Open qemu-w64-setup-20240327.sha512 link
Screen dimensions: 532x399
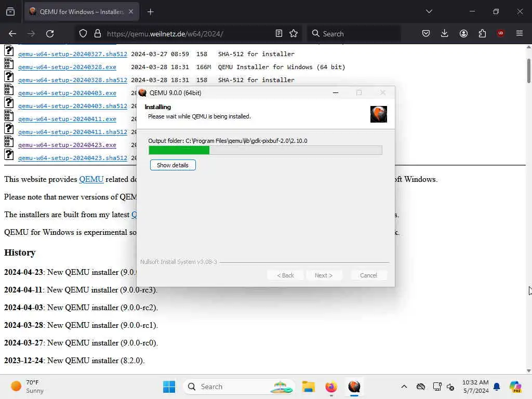tap(73, 54)
